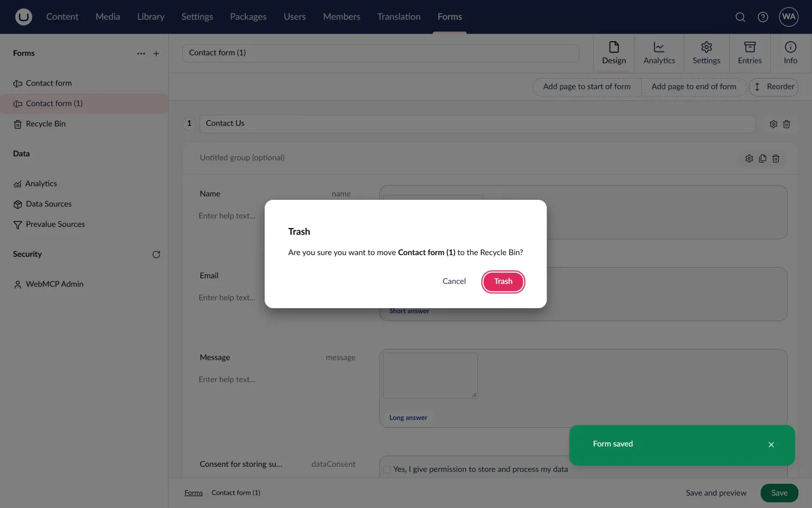
Task: Select Contact form (1) in the tree
Action: [x=84, y=103]
